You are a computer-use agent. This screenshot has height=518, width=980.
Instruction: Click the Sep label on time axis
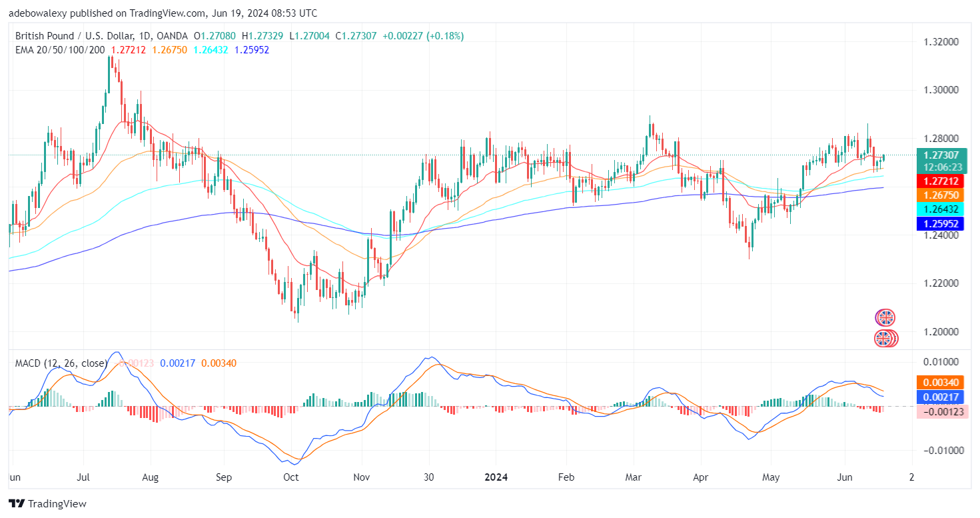(223, 477)
